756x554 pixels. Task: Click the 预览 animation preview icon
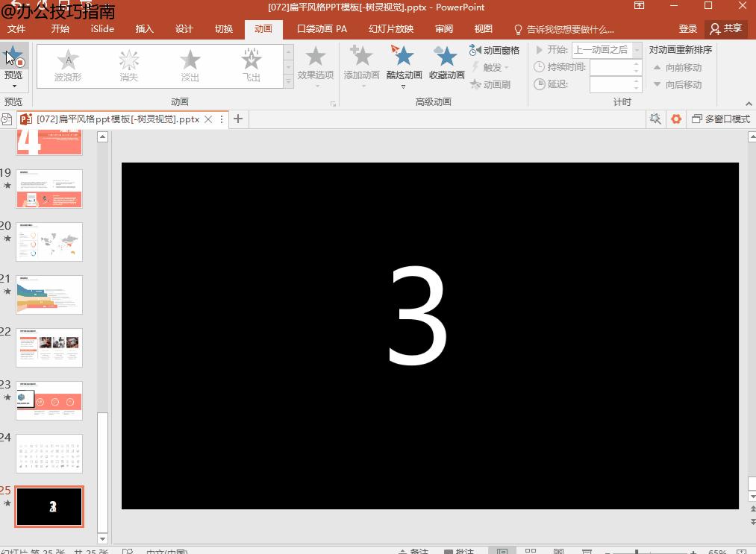coord(13,57)
